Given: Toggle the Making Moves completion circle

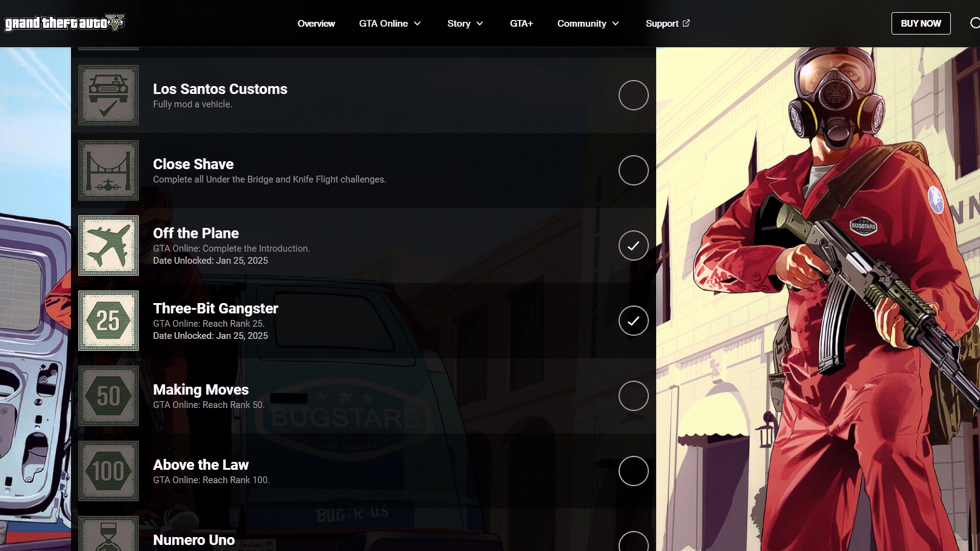Looking at the screenshot, I should click(x=633, y=396).
